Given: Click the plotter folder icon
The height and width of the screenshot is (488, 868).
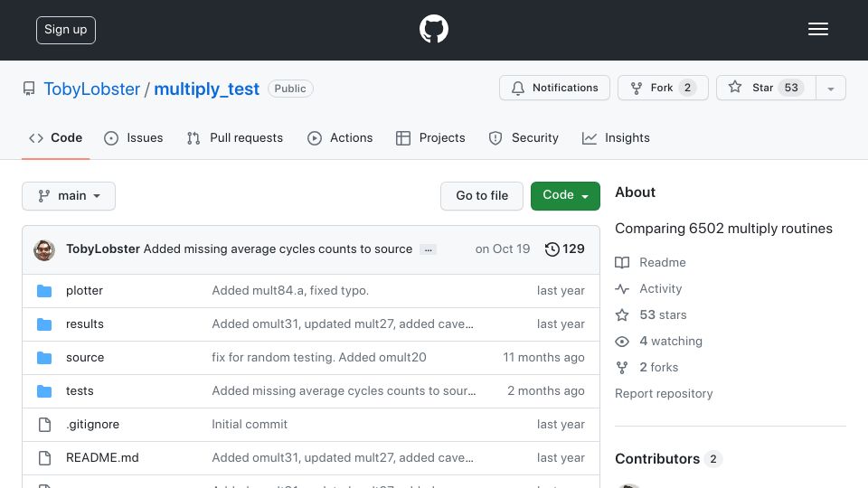Looking at the screenshot, I should [x=44, y=291].
